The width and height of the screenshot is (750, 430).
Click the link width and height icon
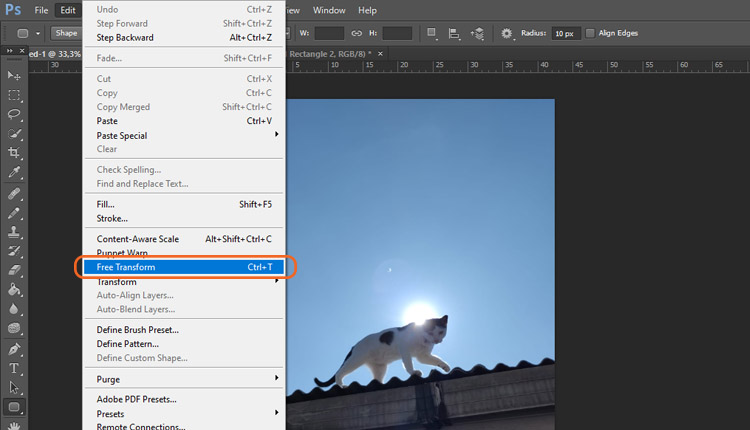[x=356, y=33]
